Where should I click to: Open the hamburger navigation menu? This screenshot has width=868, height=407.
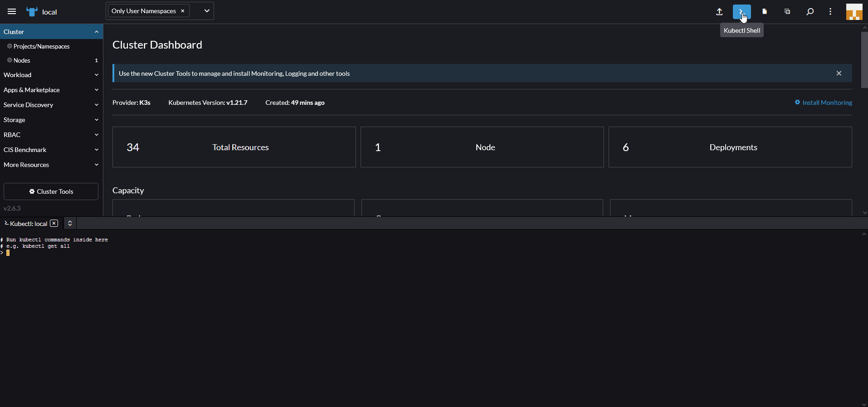point(12,11)
